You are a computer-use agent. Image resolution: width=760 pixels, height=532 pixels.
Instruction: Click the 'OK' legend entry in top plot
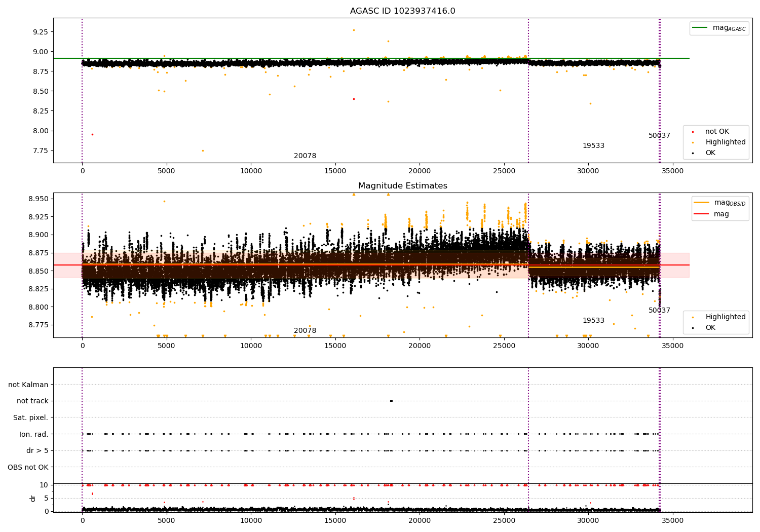[x=703, y=153]
